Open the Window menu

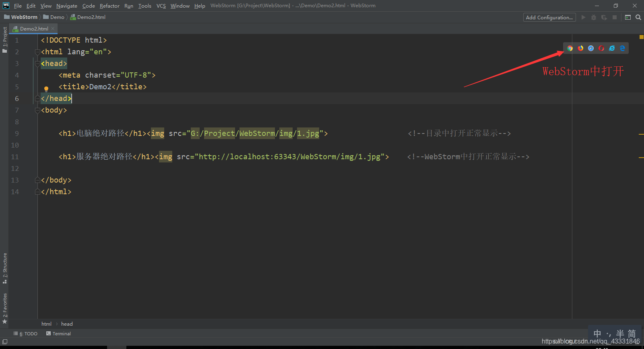[x=180, y=6]
